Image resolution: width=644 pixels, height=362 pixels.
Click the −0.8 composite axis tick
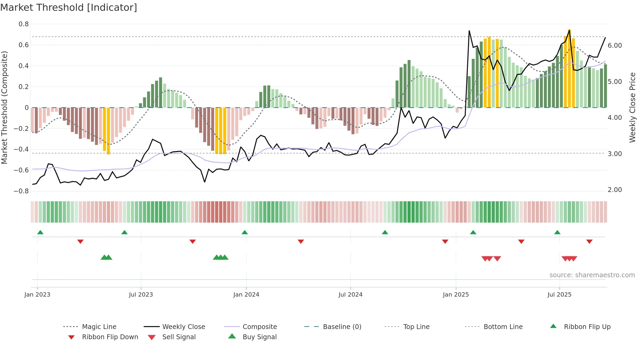pos(21,191)
